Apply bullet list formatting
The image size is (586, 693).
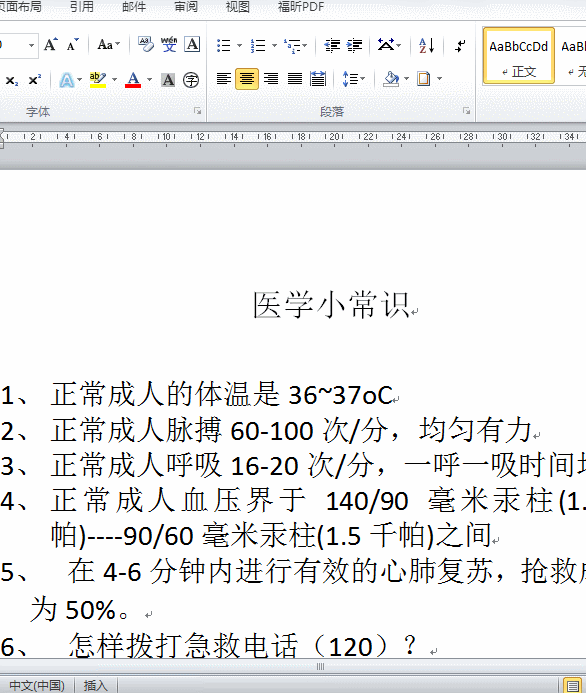point(224,46)
